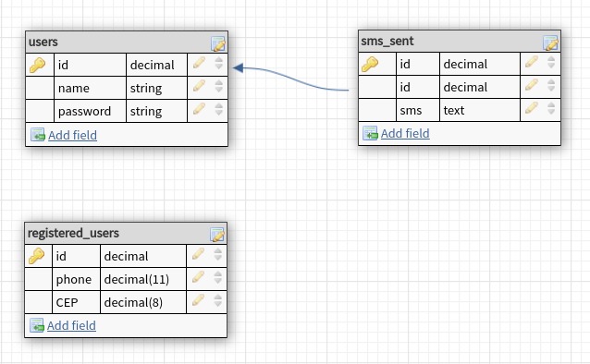590x364 pixels.
Task: Move the sms field up
Action: point(551,105)
